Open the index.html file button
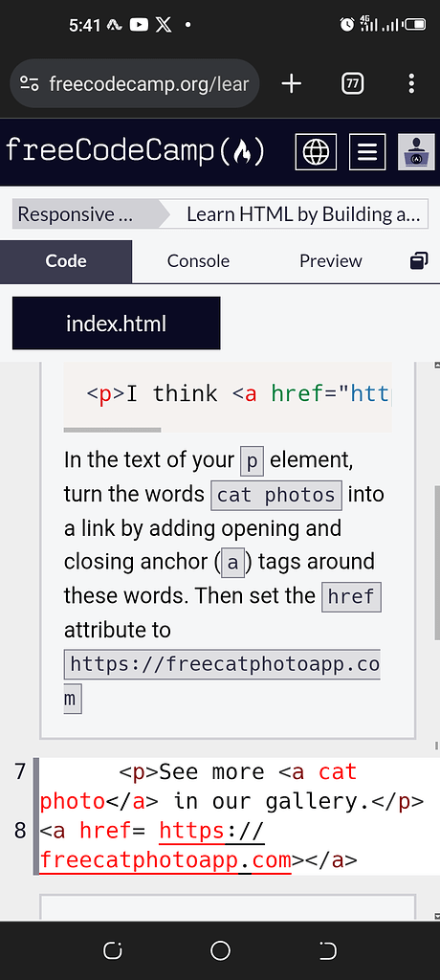 [x=117, y=323]
